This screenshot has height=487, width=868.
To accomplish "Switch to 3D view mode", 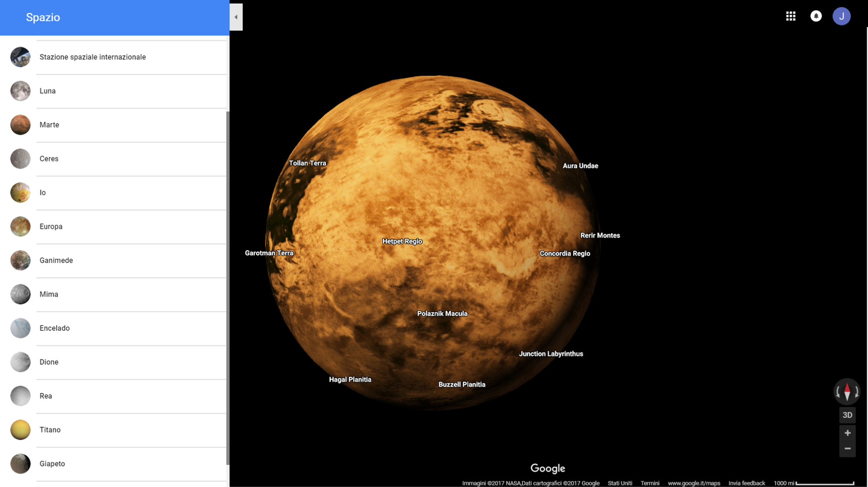I will point(847,415).
